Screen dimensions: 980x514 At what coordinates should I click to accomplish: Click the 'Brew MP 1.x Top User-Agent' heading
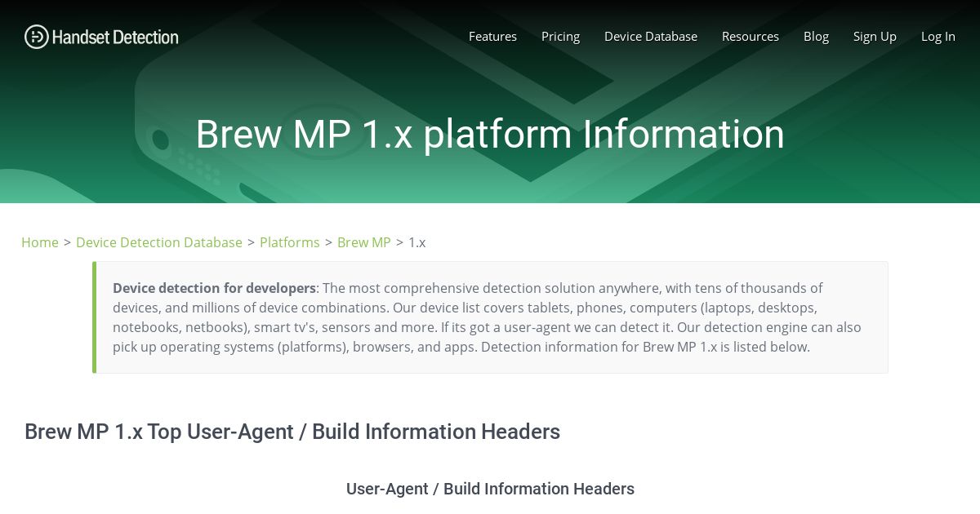tap(292, 432)
